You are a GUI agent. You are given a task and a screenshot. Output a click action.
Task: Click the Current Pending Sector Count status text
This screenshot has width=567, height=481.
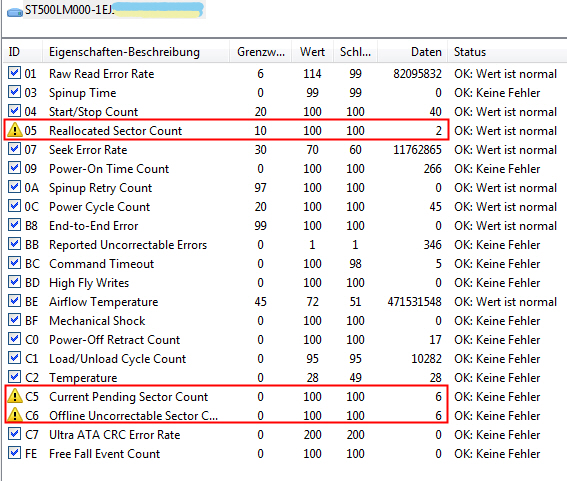coord(497,397)
